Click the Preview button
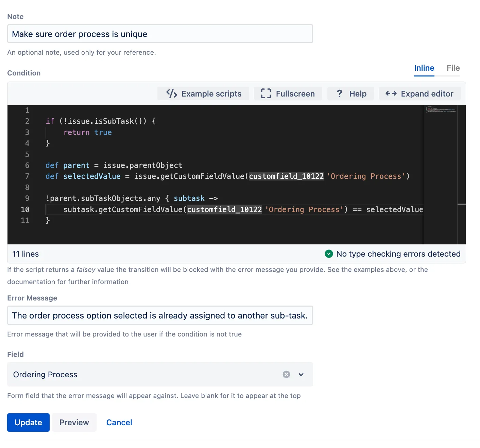The image size is (480, 448). click(x=74, y=423)
